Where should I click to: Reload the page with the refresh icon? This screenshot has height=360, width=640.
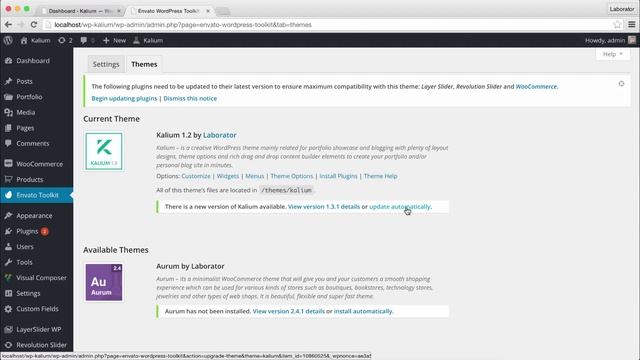coord(34,24)
